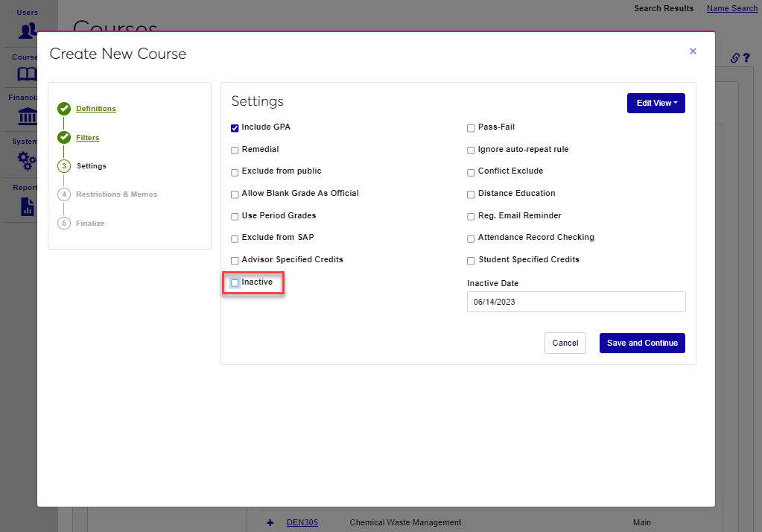Open the System gears icon
Viewport: 762px width, 532px height.
click(x=28, y=160)
